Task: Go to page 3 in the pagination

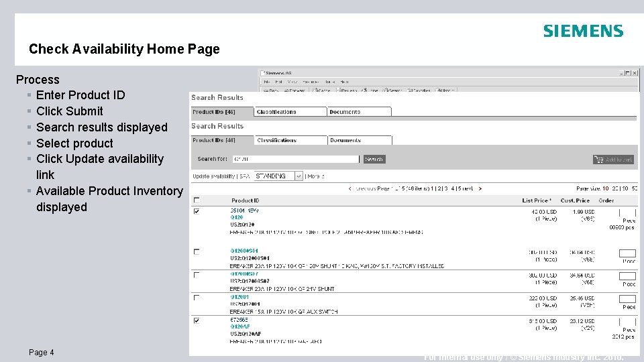Action: point(446,189)
